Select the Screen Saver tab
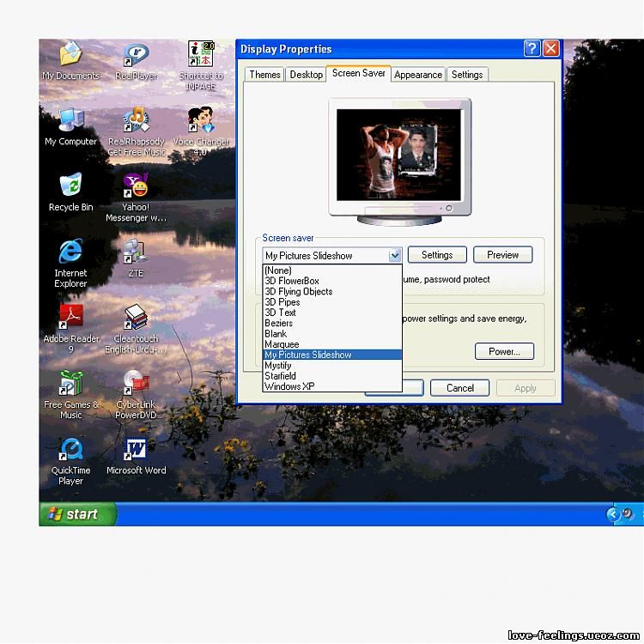The image size is (644, 644). (359, 73)
